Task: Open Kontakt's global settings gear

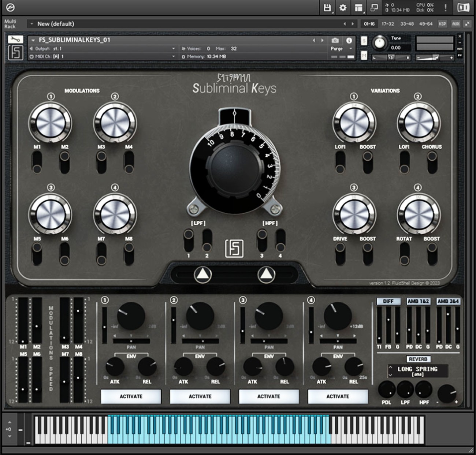Action: click(343, 7)
